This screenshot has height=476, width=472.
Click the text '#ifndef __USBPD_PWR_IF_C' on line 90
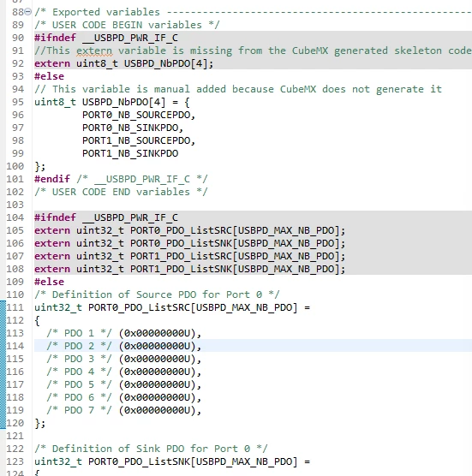click(x=106, y=38)
